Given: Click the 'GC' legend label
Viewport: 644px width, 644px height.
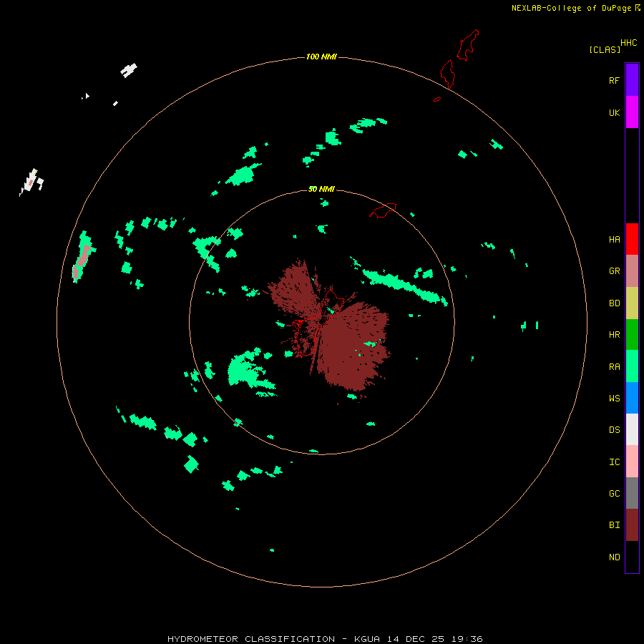Looking at the screenshot, I should pyautogui.click(x=614, y=494).
